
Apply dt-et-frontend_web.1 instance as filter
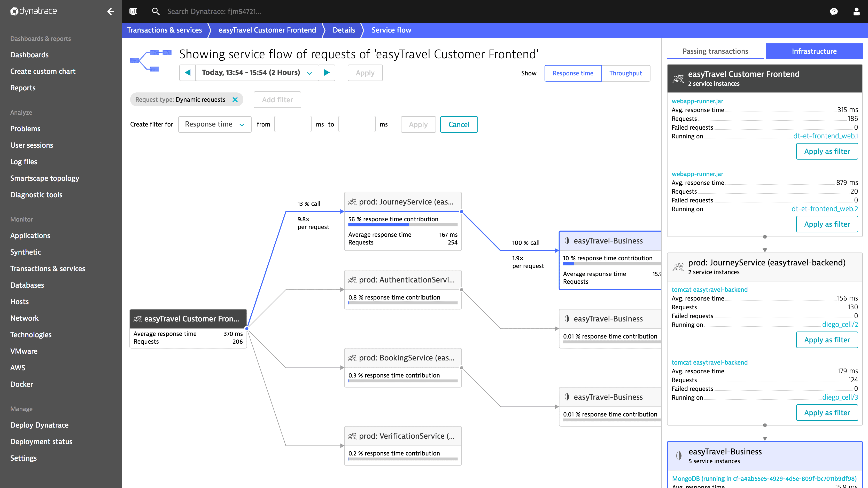point(827,151)
